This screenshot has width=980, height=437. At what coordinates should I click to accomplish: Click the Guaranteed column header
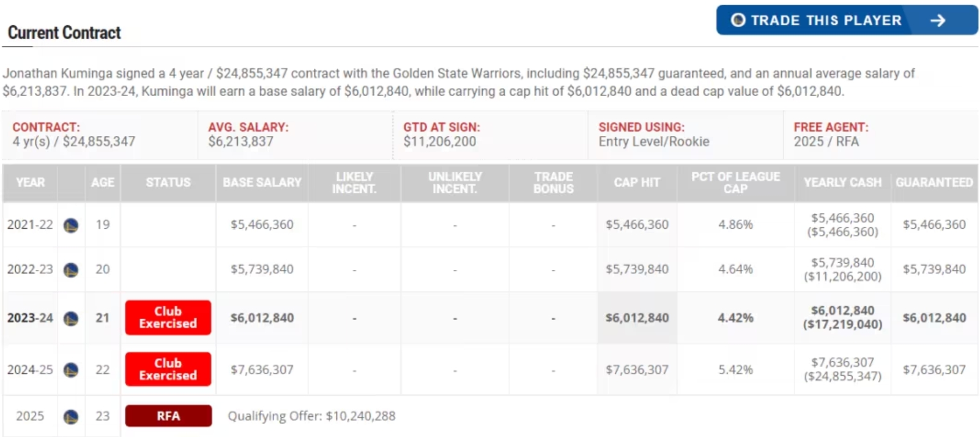pyautogui.click(x=934, y=182)
